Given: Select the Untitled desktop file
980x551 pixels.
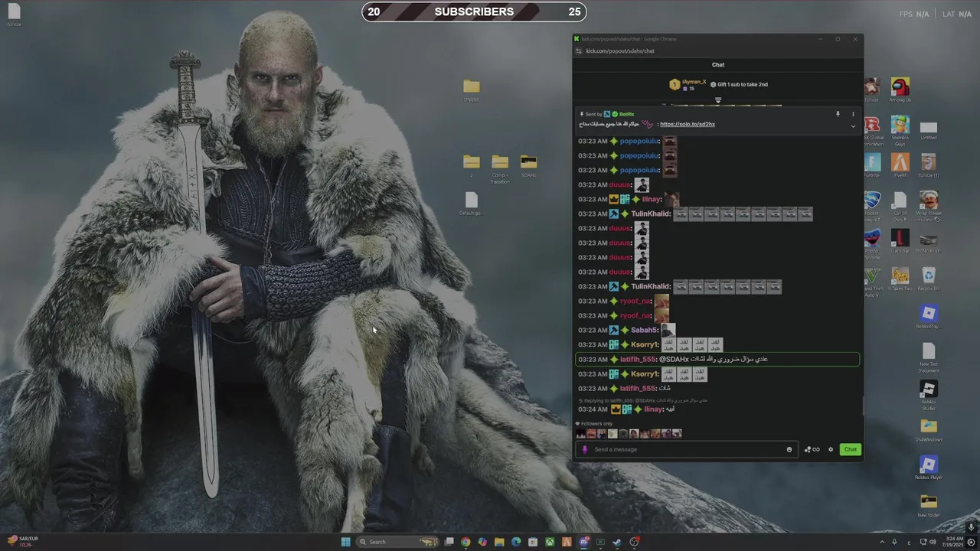Looking at the screenshot, I should (929, 130).
